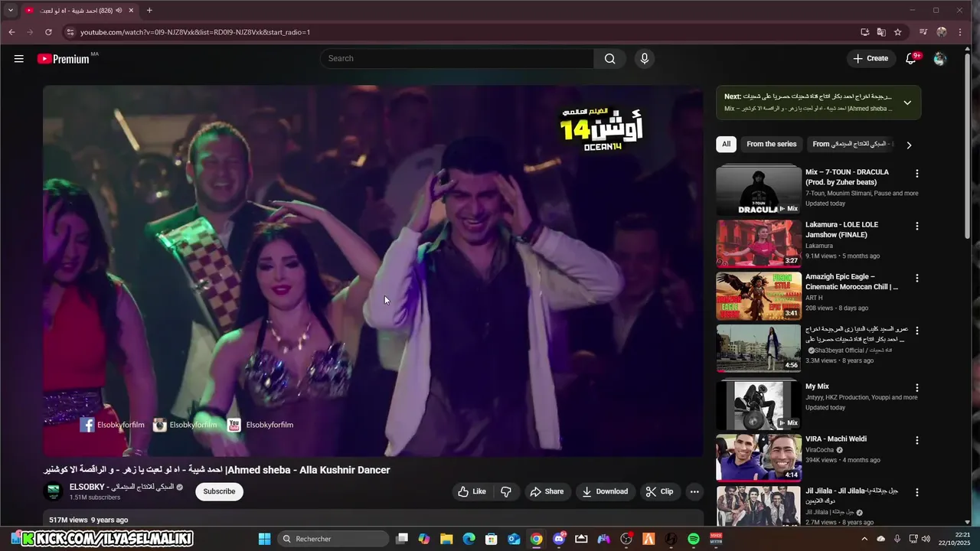Viewport: 980px width, 551px height.
Task: Click the Create button
Action: (x=871, y=58)
